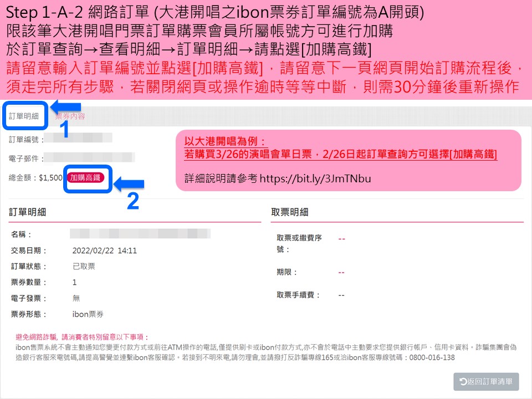Click the 取票明細 section heading
The width and height of the screenshot is (532, 399).
[290, 212]
